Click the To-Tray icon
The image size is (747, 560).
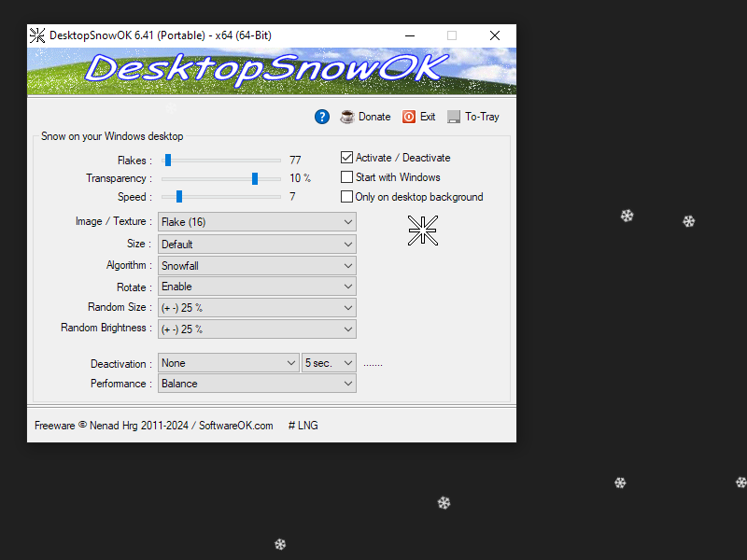454,117
